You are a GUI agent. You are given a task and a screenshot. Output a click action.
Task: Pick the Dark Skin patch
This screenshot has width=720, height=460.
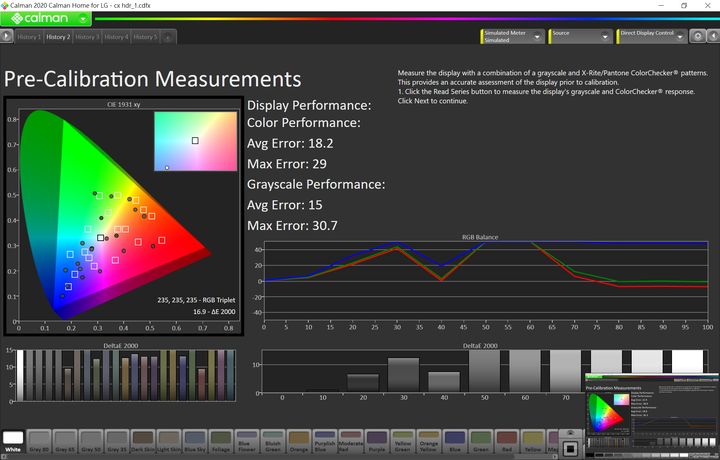[143, 441]
